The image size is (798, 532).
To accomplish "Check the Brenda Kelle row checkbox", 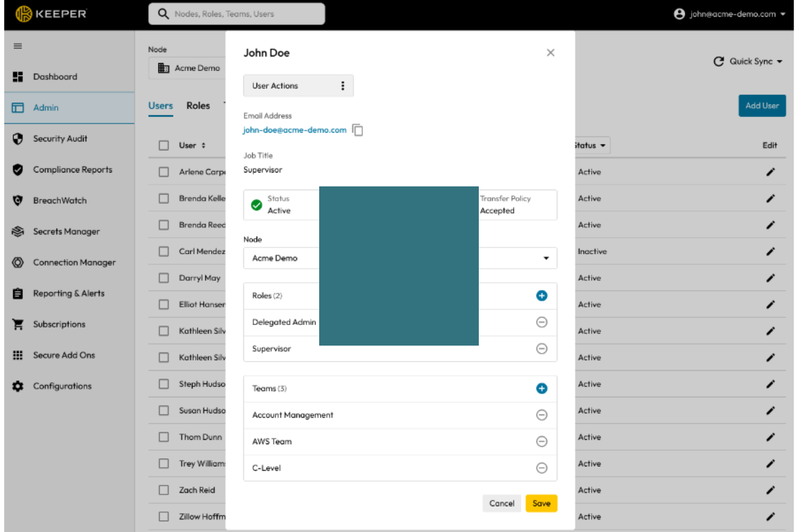I will tap(164, 198).
